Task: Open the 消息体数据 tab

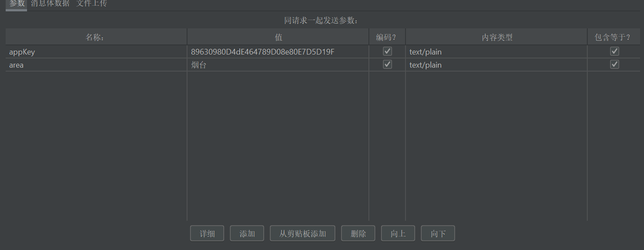Action: [x=50, y=4]
